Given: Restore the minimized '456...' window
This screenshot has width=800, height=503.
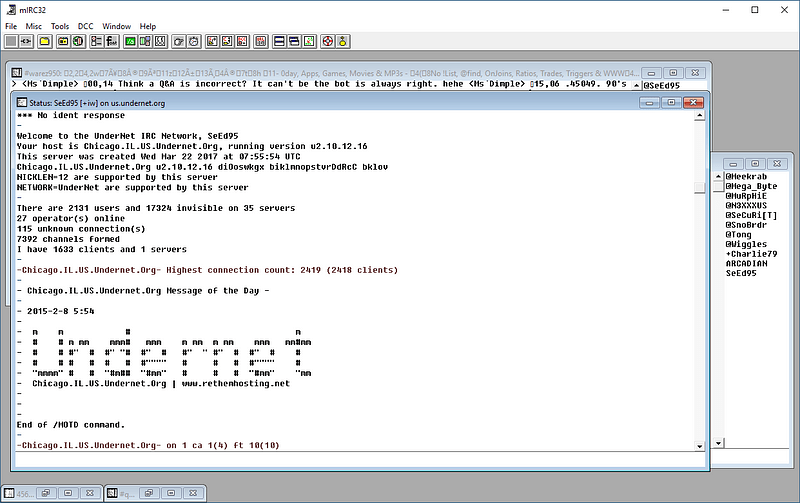Looking at the screenshot, I should pyautogui.click(x=46, y=493).
